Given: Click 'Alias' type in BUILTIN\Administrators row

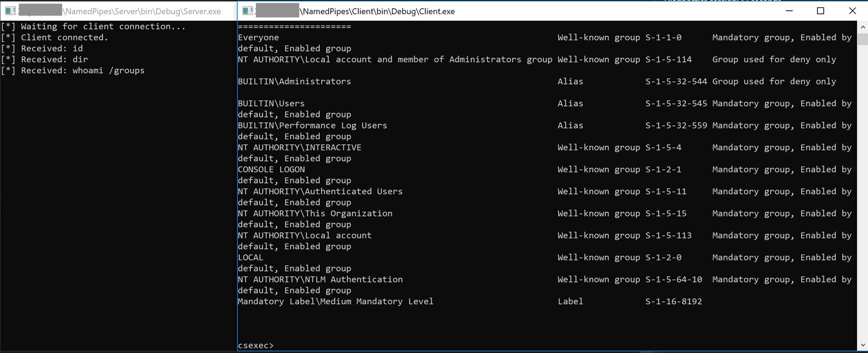Looking at the screenshot, I should pyautogui.click(x=571, y=81).
